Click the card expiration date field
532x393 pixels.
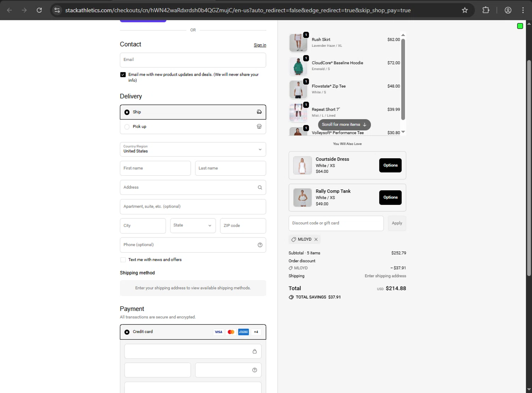(x=157, y=370)
